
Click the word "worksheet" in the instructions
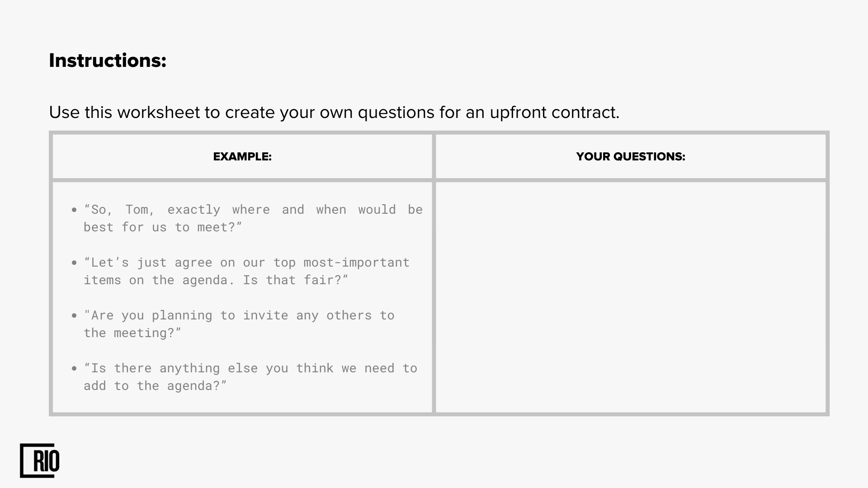click(158, 112)
